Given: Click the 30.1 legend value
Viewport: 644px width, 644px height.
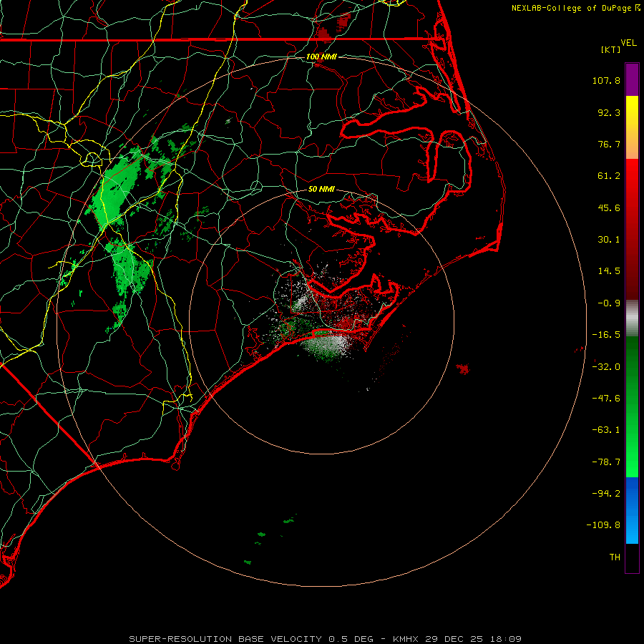Looking at the screenshot, I should (609, 240).
